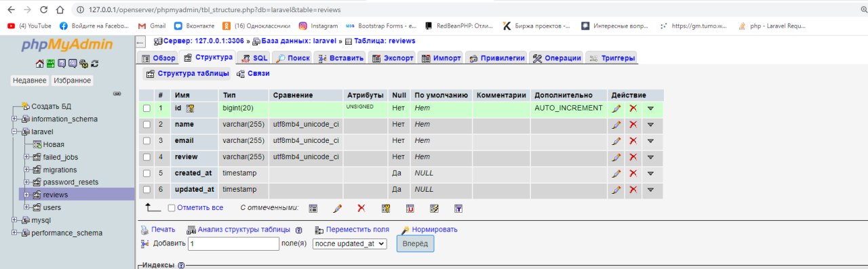Expand the mysql database node
Image resolution: width=868 pixels, height=269 pixels.
[15, 220]
